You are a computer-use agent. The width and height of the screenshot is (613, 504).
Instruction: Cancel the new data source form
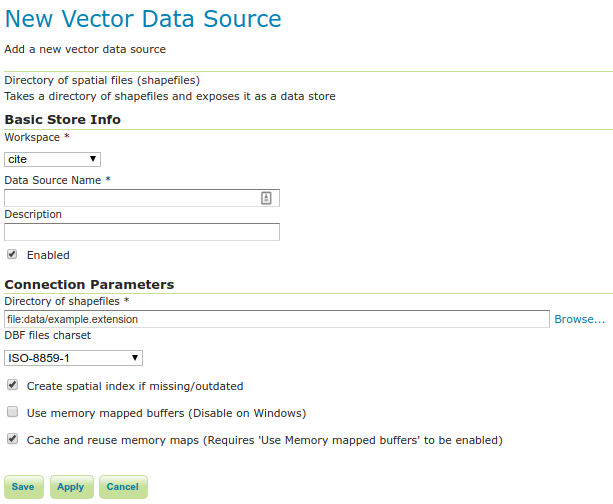[x=122, y=487]
